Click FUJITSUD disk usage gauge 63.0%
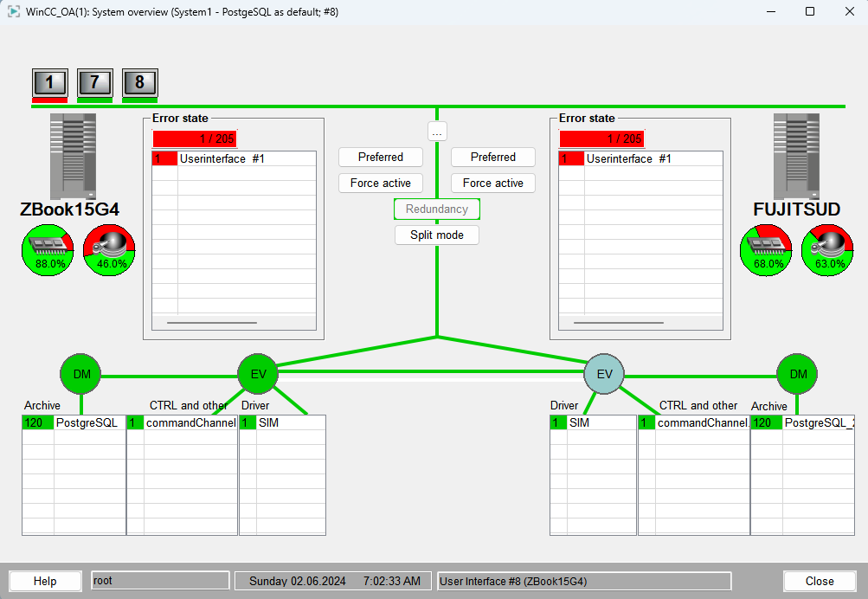The height and width of the screenshot is (599, 868). point(828,251)
